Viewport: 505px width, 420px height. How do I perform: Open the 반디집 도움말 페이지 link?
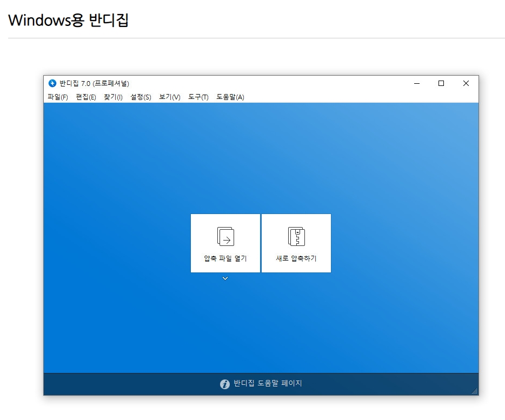point(268,383)
